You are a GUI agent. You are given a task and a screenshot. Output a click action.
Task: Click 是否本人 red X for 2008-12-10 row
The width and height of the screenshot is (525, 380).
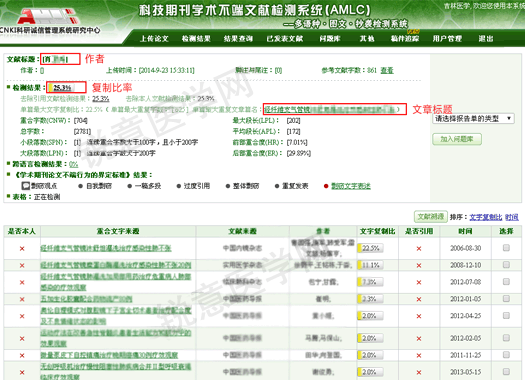(22, 265)
